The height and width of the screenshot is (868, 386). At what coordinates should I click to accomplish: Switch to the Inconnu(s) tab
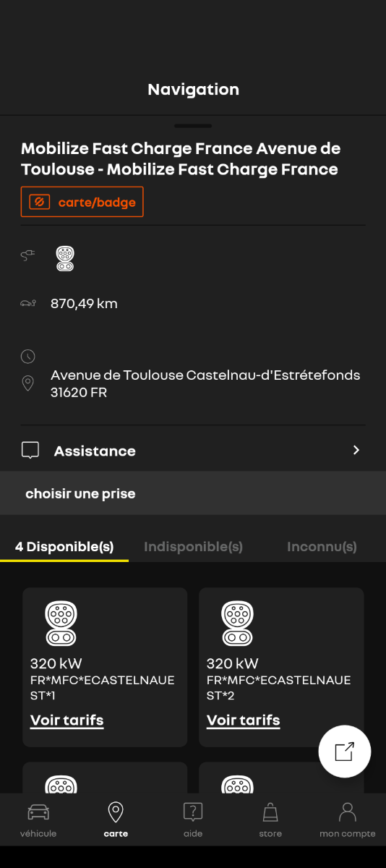coord(322,547)
